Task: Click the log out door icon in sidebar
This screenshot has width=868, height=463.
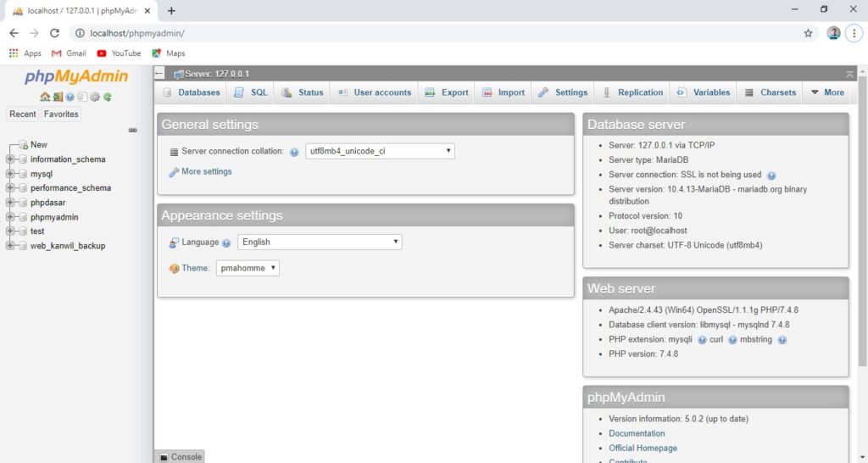Action: tap(58, 97)
